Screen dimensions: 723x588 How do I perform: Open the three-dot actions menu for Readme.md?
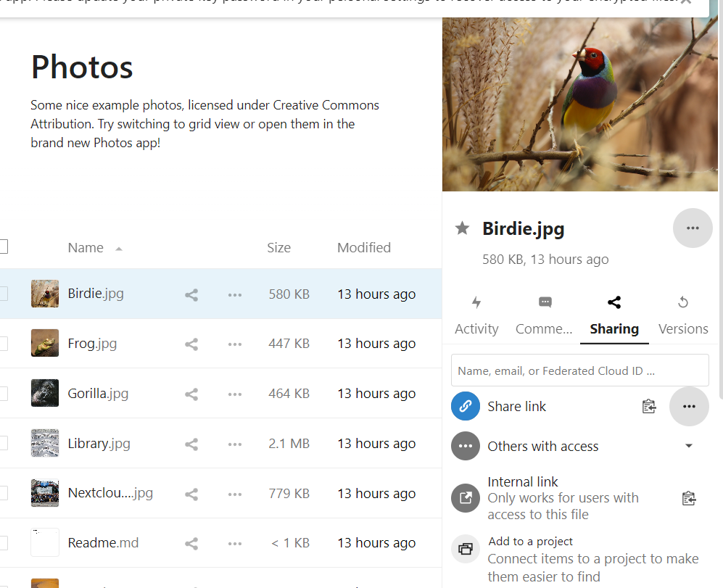(x=235, y=544)
